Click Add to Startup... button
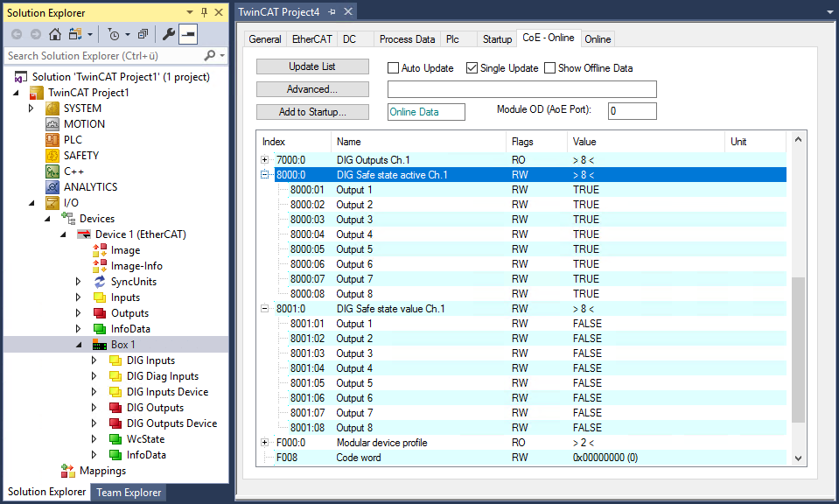Image resolution: width=839 pixels, height=504 pixels. pyautogui.click(x=312, y=112)
